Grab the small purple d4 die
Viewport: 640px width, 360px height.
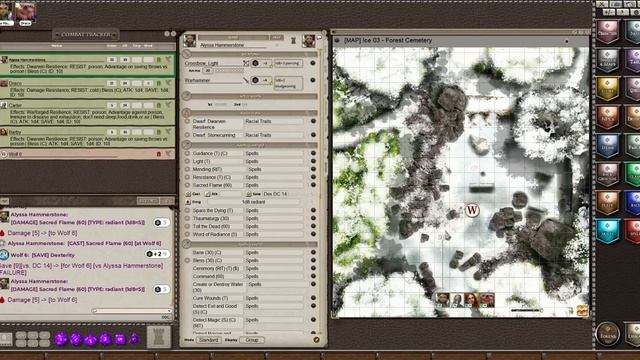tap(134, 338)
